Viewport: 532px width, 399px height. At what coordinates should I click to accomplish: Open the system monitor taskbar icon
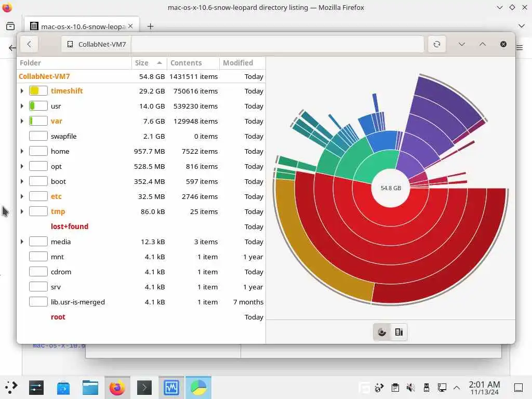[171, 388]
